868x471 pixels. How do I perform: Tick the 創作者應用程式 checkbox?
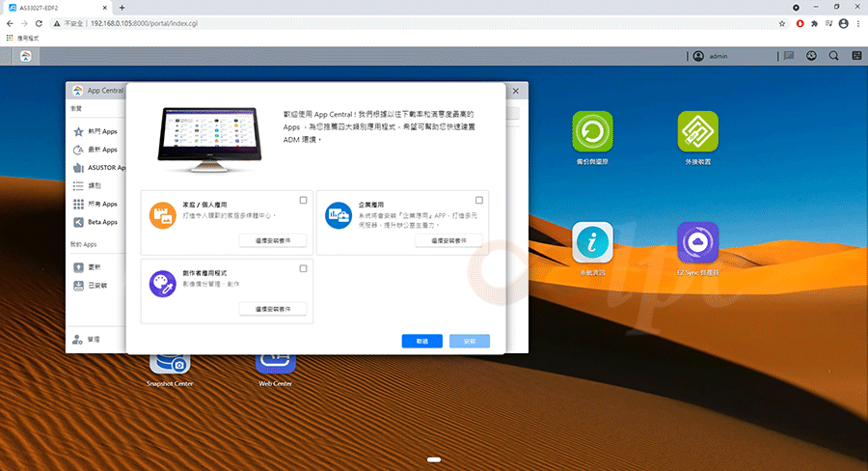pos(304,268)
